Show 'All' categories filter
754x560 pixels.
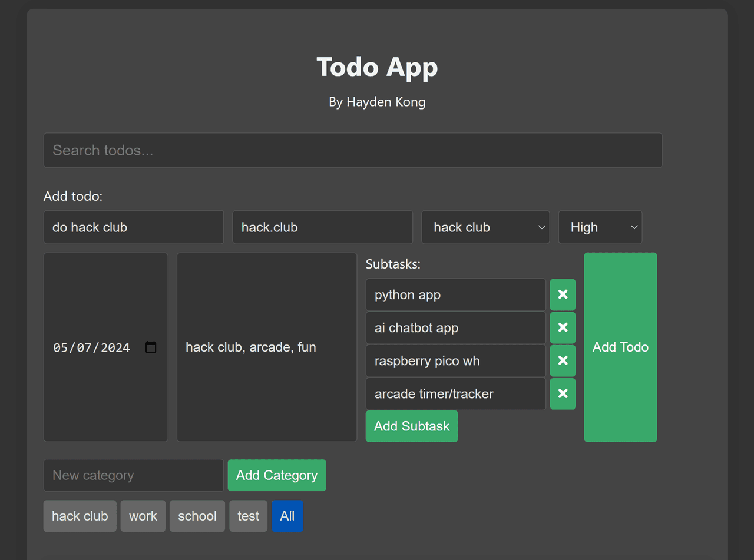pyautogui.click(x=287, y=516)
